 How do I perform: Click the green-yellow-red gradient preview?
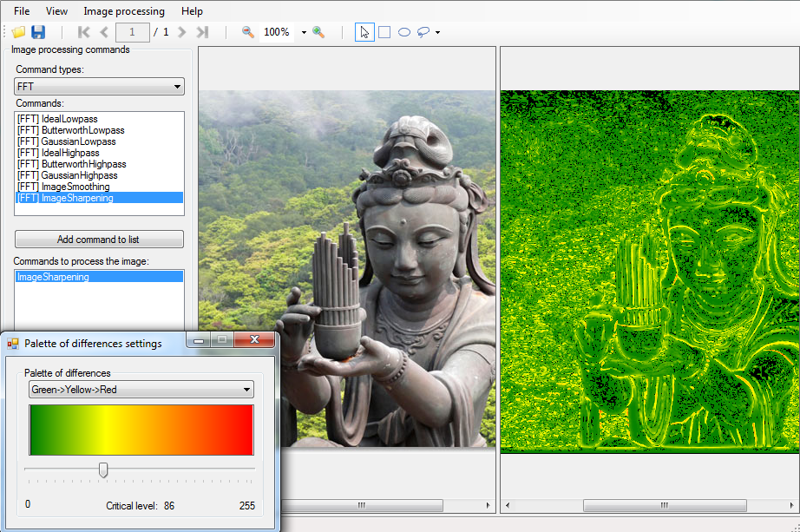(x=141, y=430)
